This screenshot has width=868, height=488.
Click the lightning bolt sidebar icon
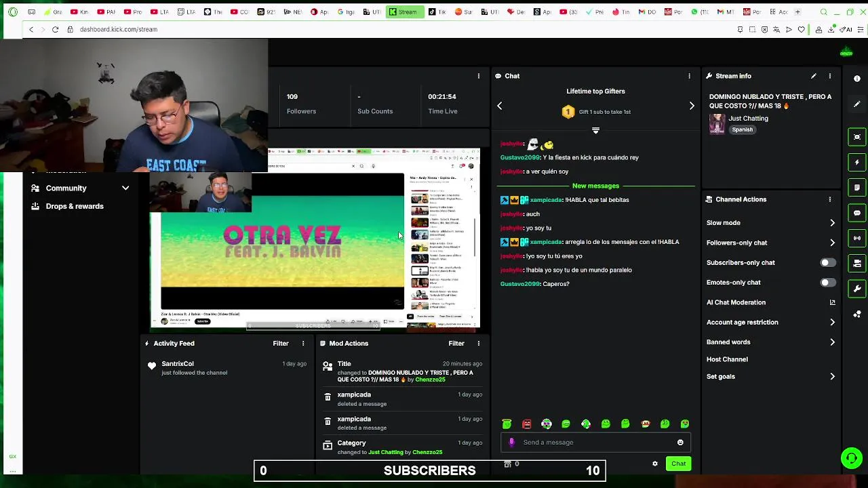[857, 163]
